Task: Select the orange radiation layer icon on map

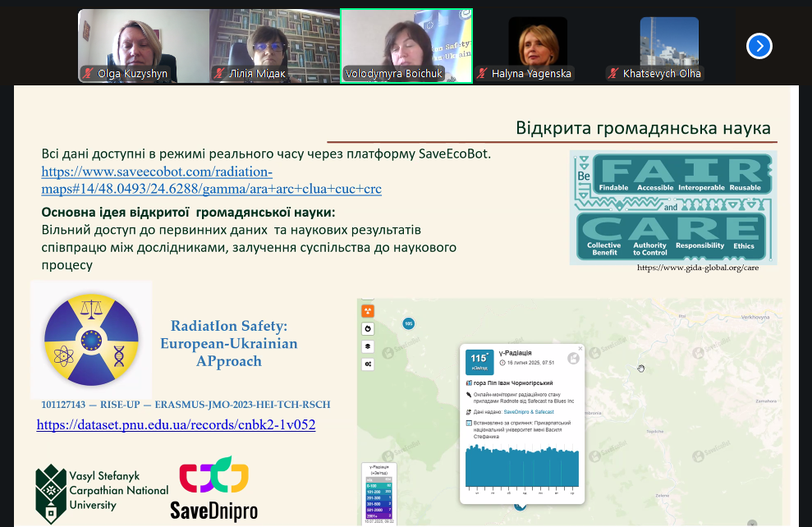Action: [368, 311]
